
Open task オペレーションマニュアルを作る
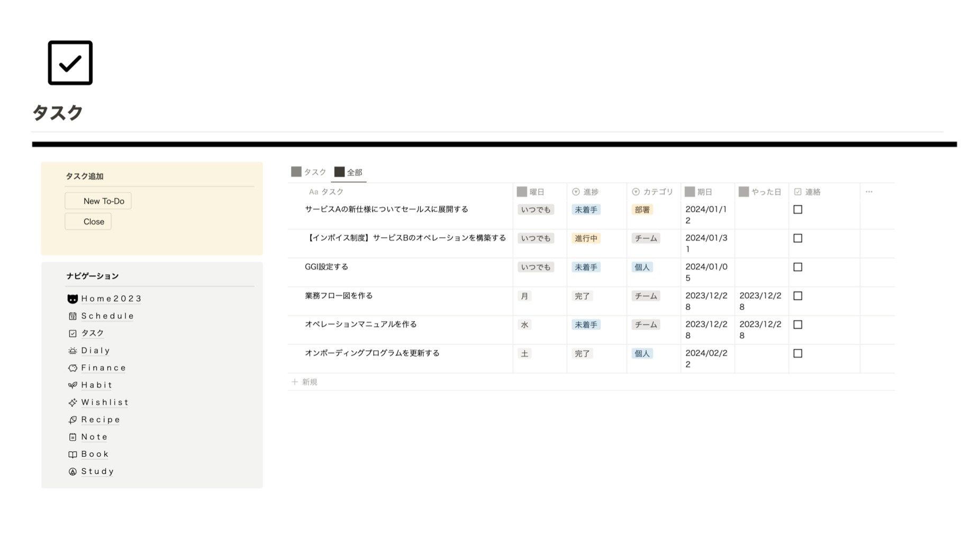(361, 324)
